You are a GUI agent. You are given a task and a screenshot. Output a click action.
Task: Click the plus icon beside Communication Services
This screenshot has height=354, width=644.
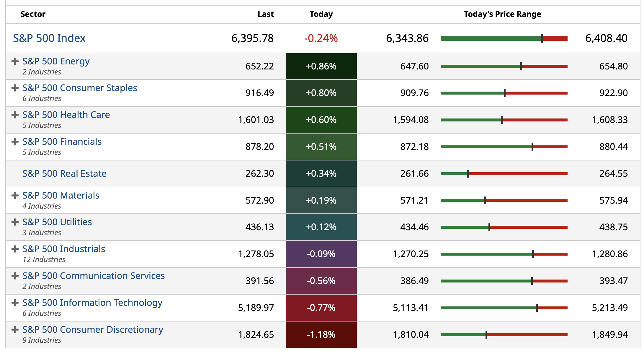pyautogui.click(x=15, y=276)
